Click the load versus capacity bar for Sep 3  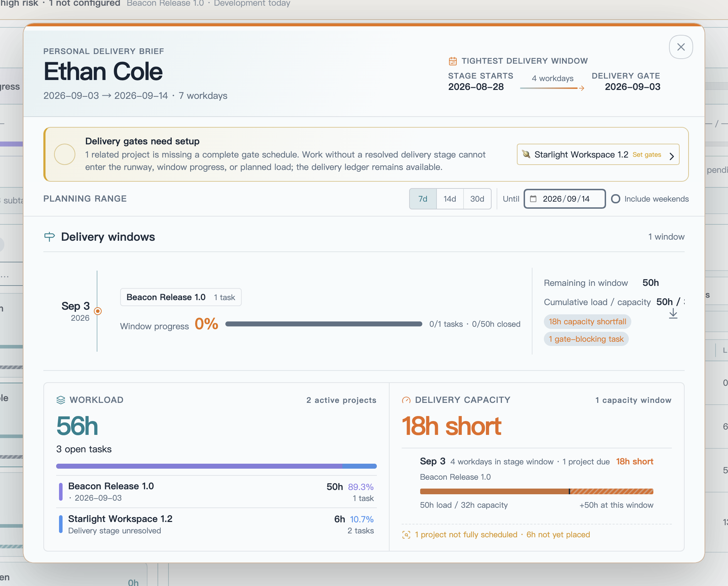pyautogui.click(x=536, y=491)
